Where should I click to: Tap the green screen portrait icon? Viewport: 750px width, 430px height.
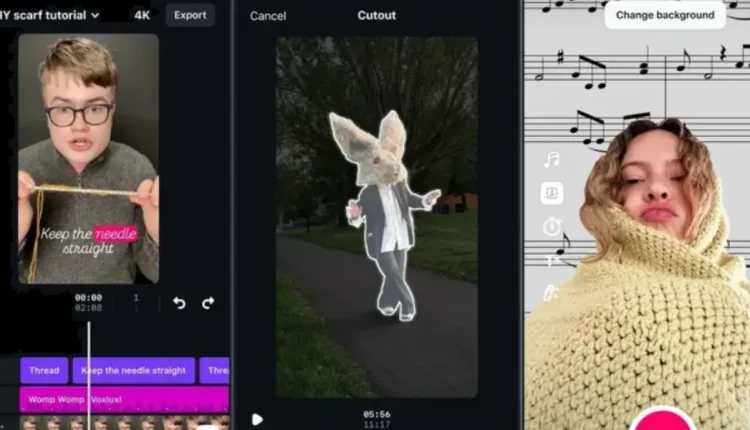click(x=551, y=194)
